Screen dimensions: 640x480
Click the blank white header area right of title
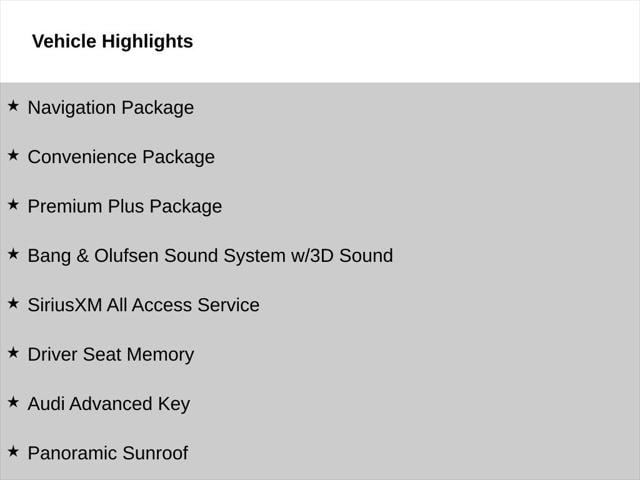[x=420, y=41]
